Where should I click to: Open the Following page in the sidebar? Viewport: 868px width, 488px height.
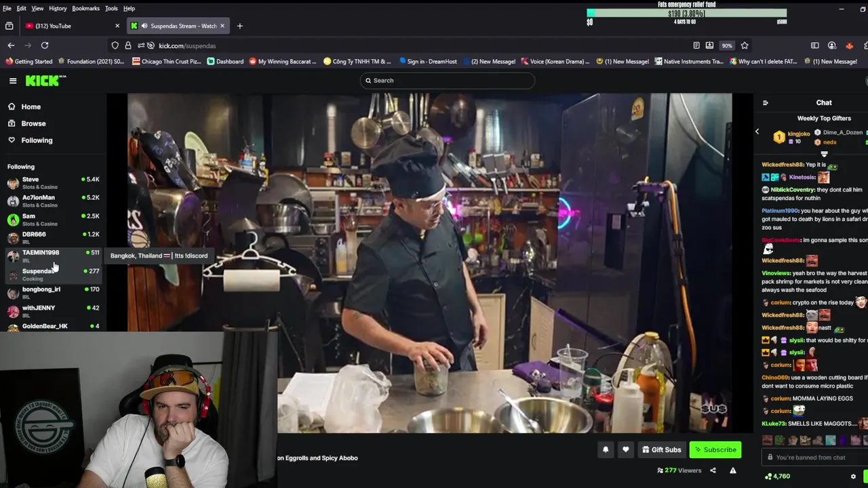[37, 140]
